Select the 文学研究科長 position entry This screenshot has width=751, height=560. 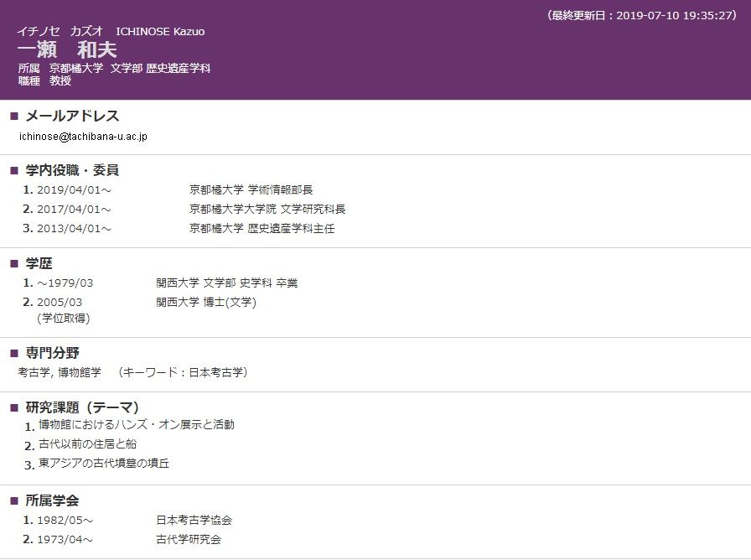[x=267, y=210]
